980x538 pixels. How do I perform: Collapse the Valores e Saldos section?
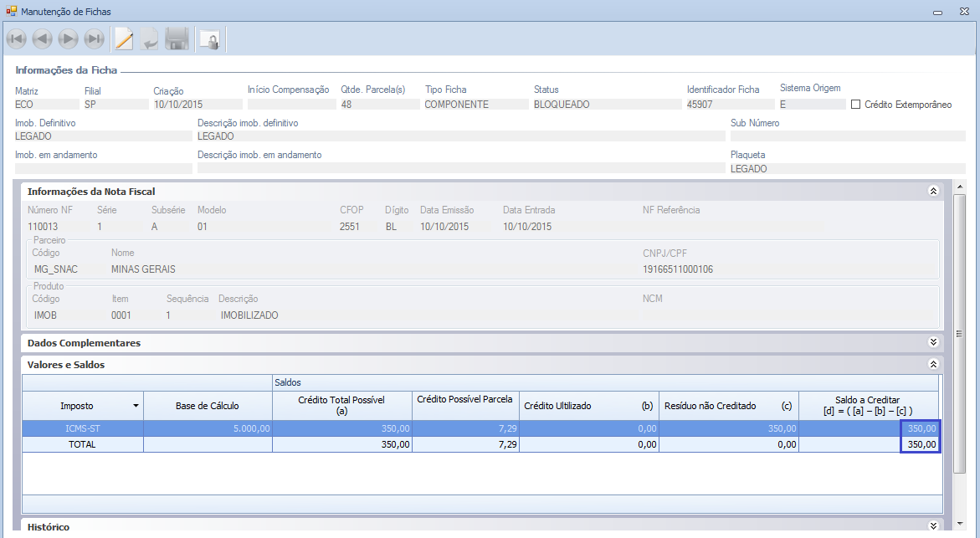coord(933,365)
